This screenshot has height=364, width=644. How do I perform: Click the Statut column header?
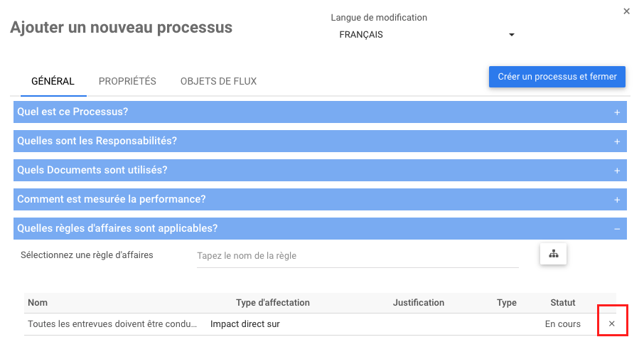coord(562,303)
